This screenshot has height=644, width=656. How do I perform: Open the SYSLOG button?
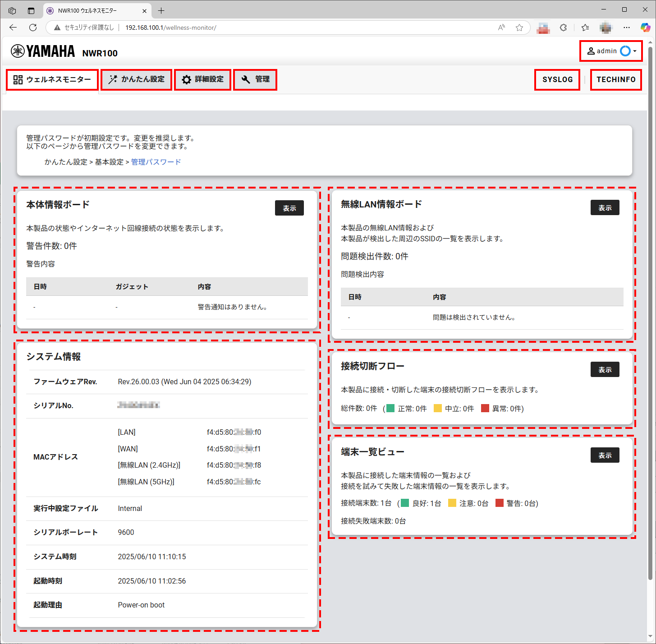click(x=557, y=80)
